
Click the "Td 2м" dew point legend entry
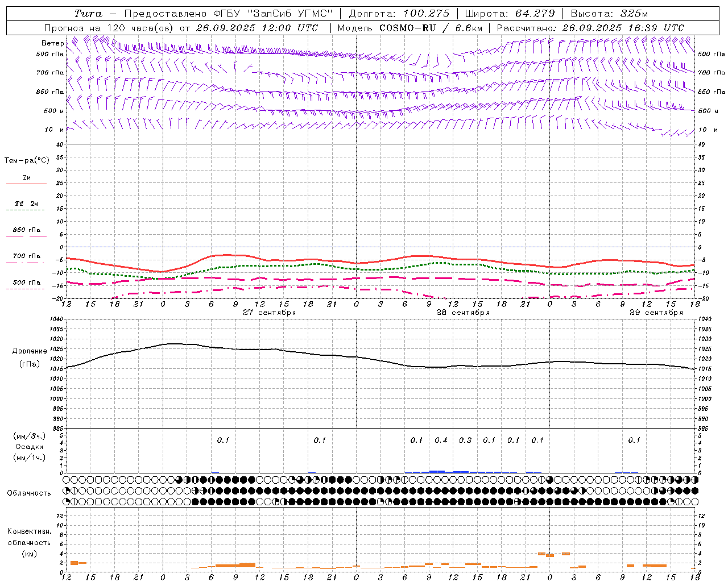point(26,203)
